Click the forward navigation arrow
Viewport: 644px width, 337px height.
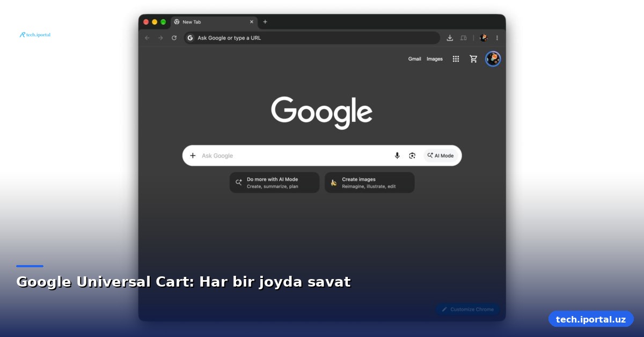pos(160,38)
